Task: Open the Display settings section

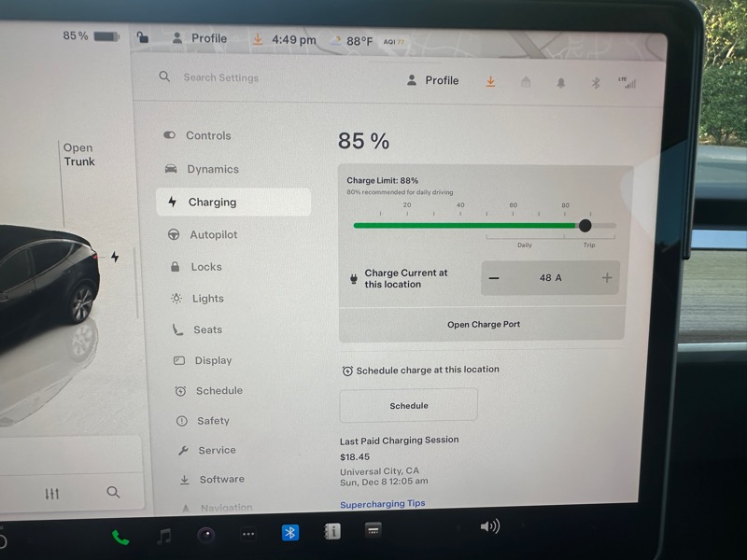Action: pyautogui.click(x=213, y=360)
